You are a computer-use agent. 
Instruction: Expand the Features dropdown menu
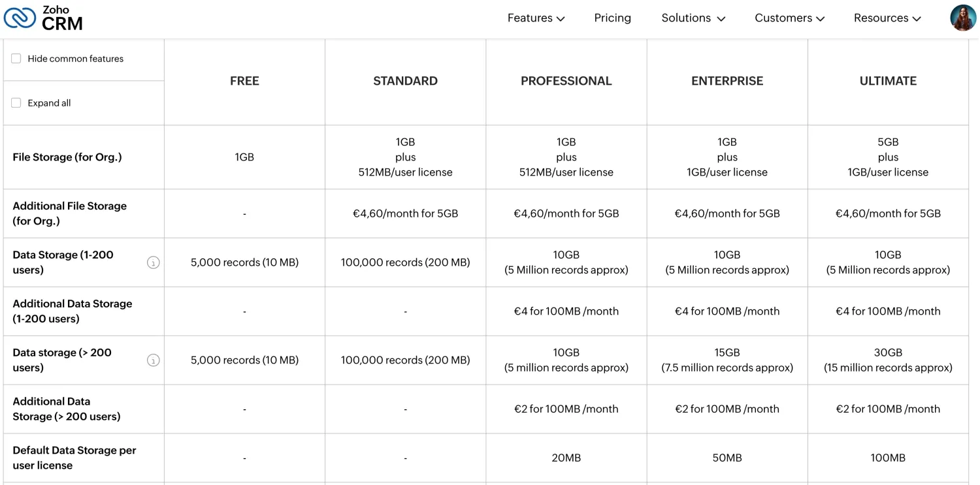(536, 18)
